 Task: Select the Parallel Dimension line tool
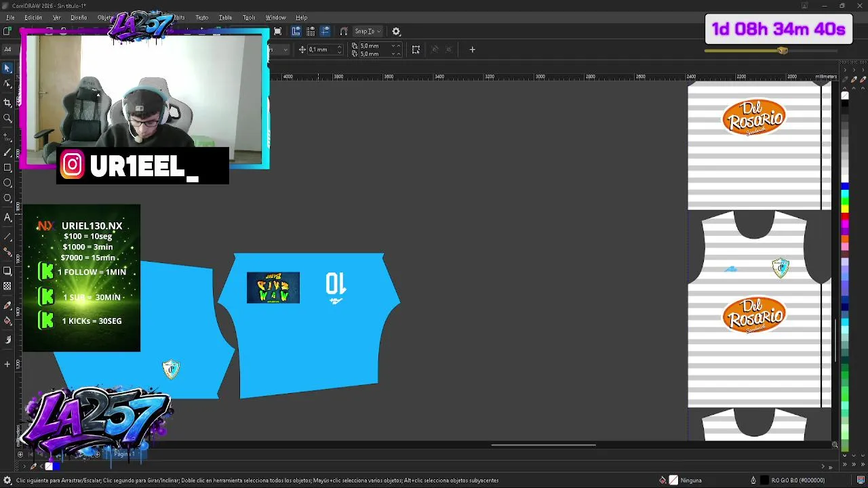click(7, 237)
